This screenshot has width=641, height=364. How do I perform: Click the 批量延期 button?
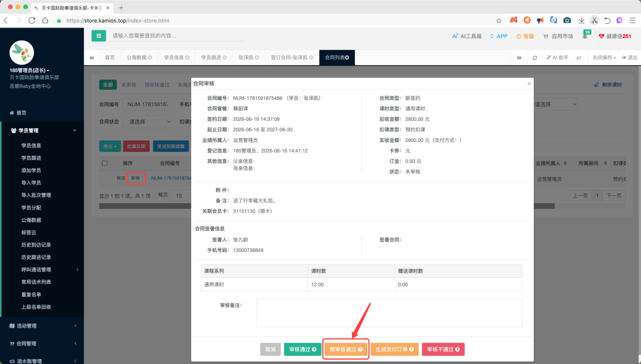click(x=136, y=146)
